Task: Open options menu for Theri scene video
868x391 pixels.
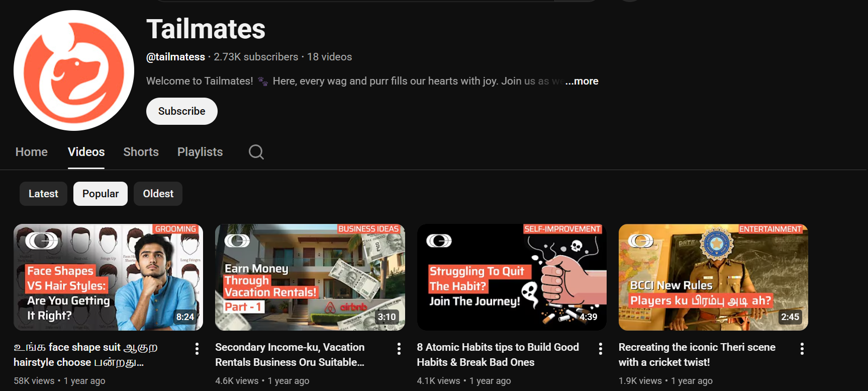Action: pyautogui.click(x=802, y=349)
